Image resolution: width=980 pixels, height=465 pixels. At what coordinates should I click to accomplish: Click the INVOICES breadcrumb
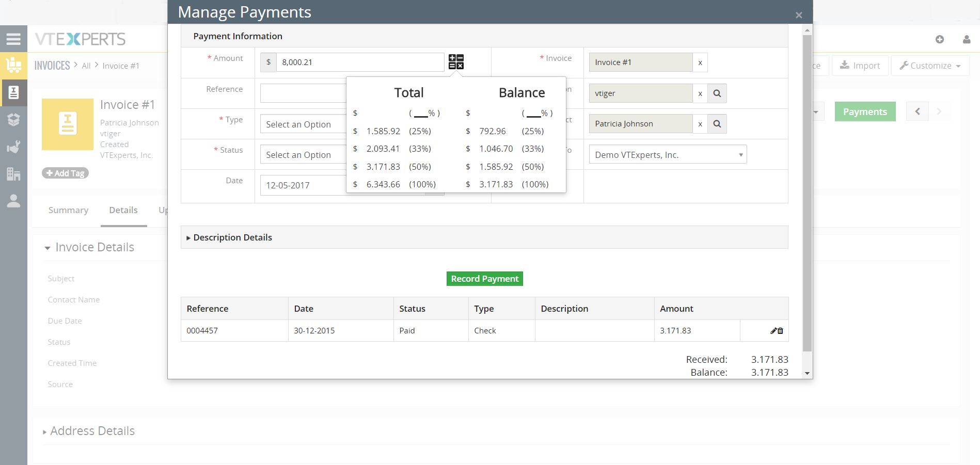[52, 66]
